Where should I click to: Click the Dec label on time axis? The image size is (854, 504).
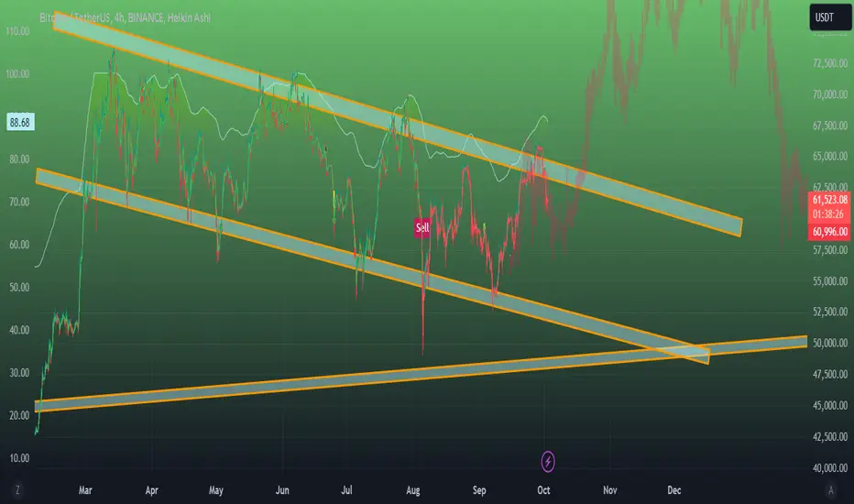674,490
